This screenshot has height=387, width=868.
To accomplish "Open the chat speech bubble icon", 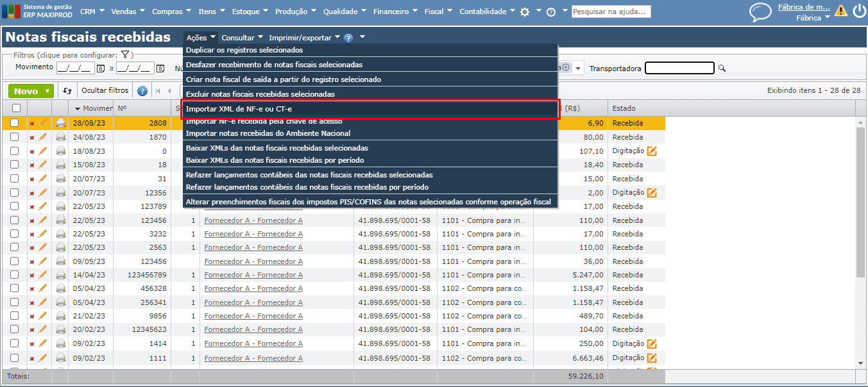I will (760, 12).
